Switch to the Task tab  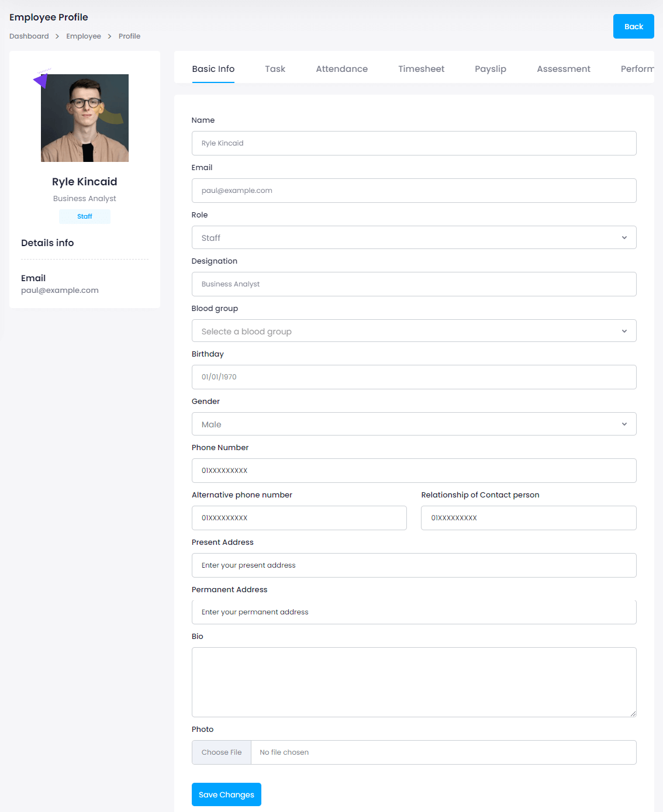point(275,69)
